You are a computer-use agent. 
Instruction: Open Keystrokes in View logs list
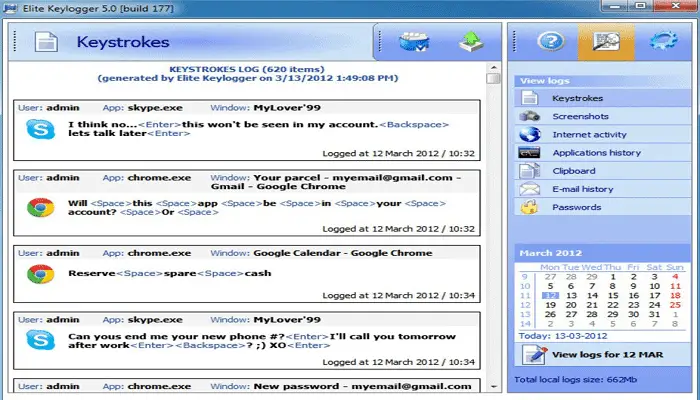coord(603,98)
